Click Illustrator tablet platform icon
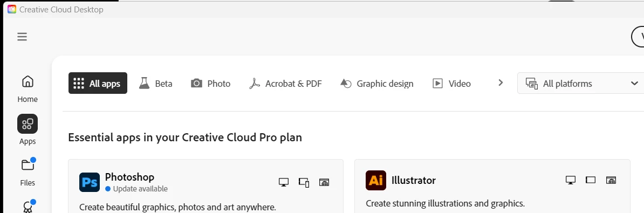The image size is (644, 213). pos(591,180)
